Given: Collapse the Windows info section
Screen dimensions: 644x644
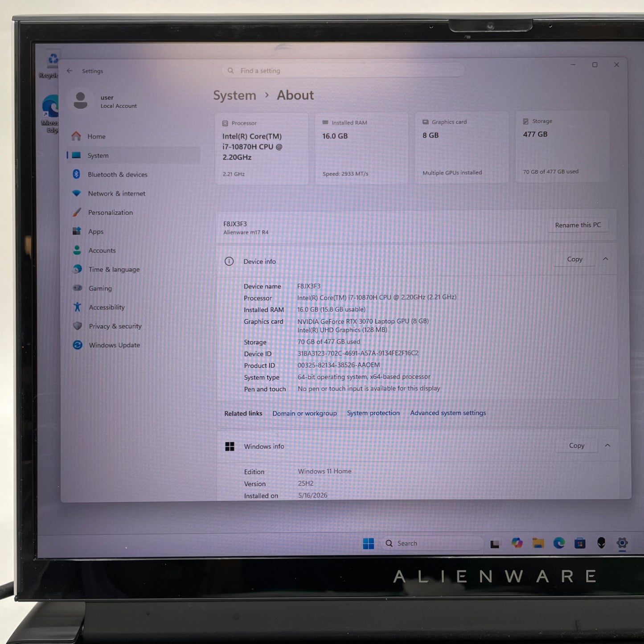Looking at the screenshot, I should (607, 445).
